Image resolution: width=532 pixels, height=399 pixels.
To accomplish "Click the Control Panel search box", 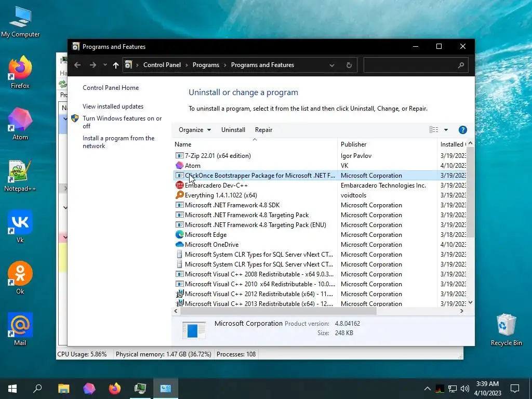I will (416, 65).
